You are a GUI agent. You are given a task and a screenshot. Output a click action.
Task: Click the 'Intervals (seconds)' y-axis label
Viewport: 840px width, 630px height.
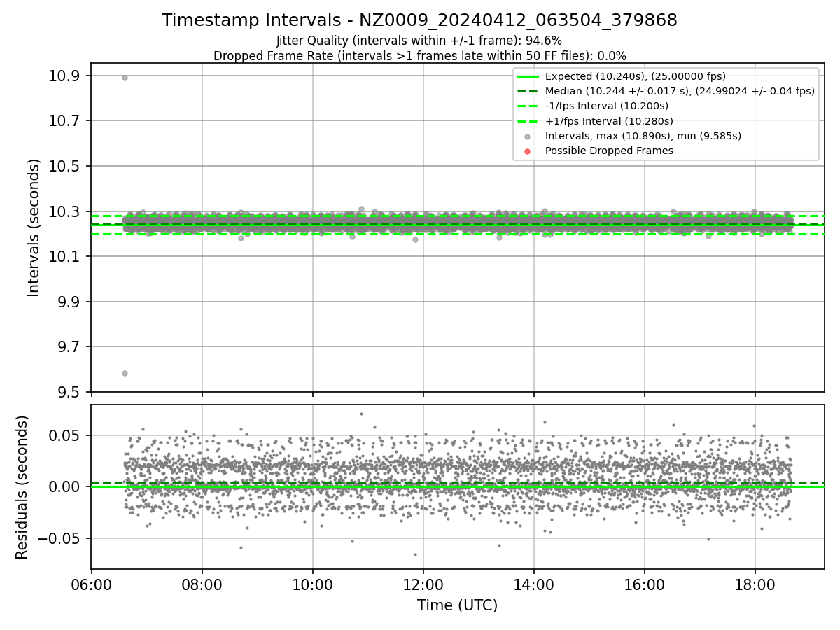click(x=34, y=227)
